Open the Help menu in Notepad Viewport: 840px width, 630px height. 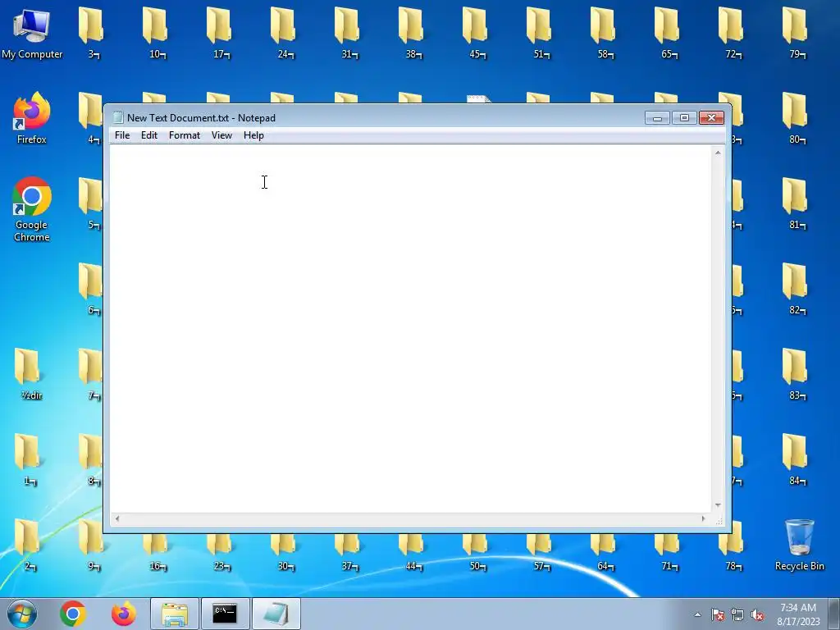pos(253,135)
